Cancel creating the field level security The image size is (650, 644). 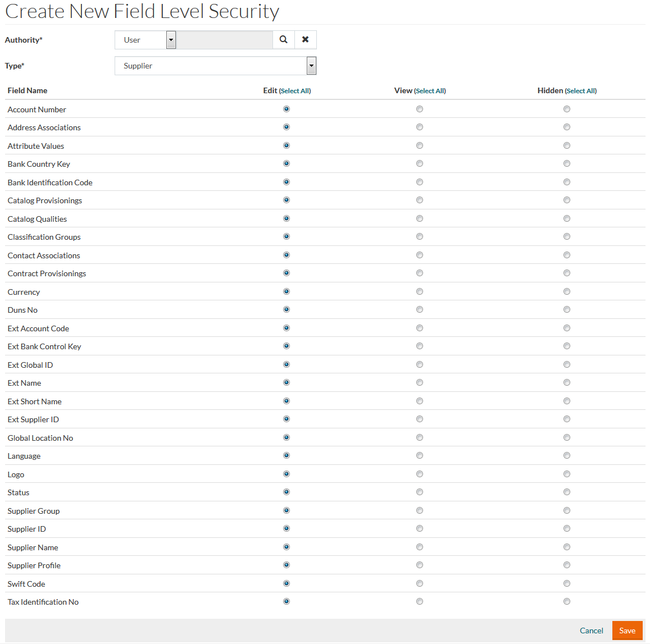[x=591, y=631]
